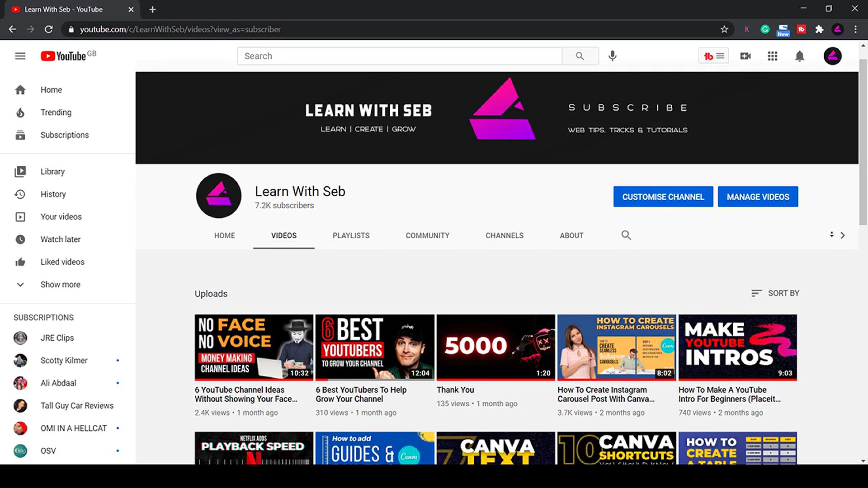Go back with browser back arrow

coord(12,29)
